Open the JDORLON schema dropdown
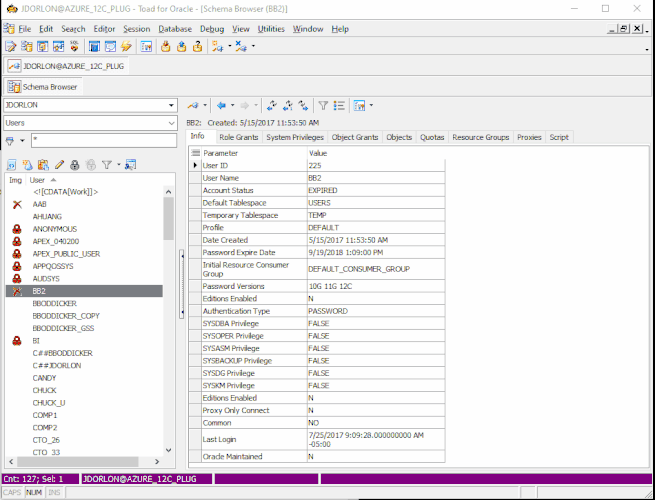The image size is (655, 500). click(171, 105)
